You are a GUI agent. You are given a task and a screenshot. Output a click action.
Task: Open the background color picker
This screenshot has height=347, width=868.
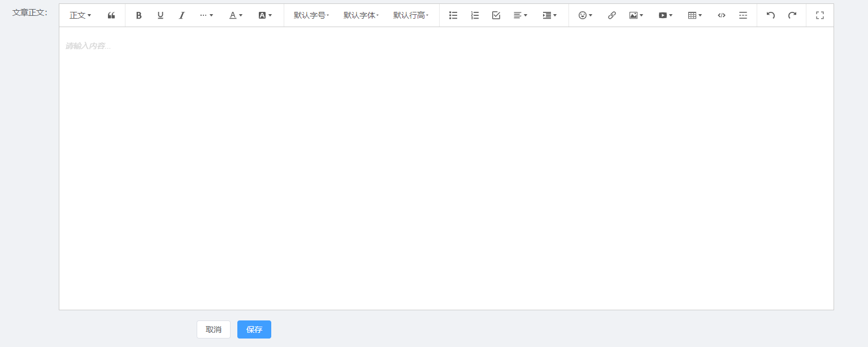pos(265,15)
